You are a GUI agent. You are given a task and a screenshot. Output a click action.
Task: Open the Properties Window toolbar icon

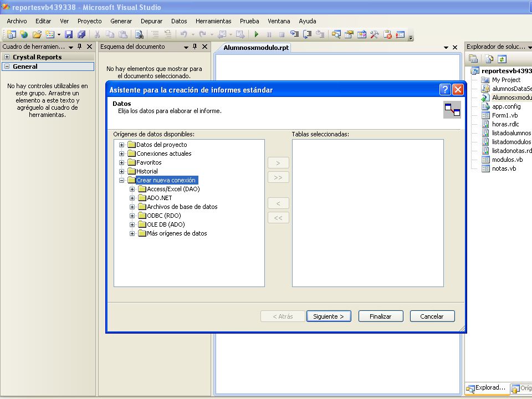(349, 34)
